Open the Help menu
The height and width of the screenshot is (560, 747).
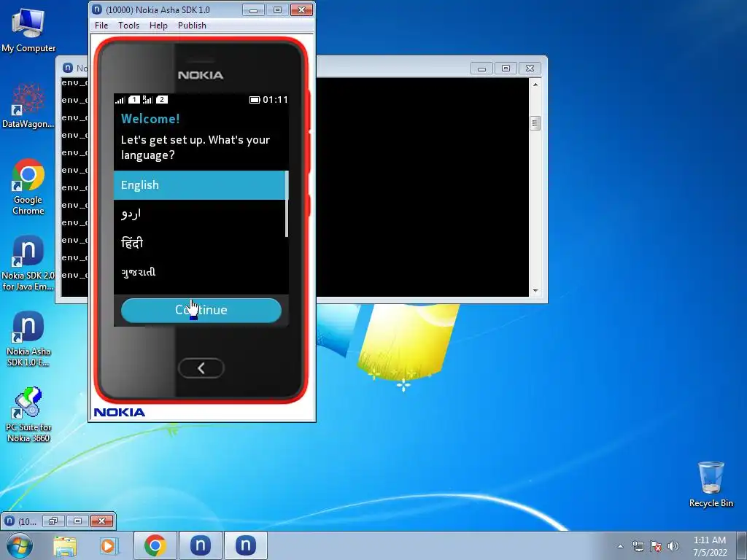point(158,26)
